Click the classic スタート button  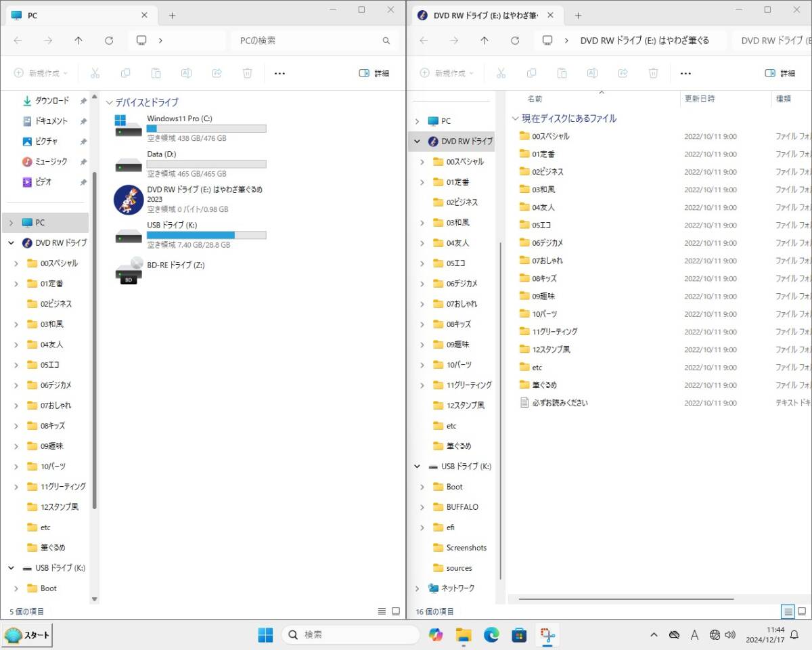point(27,635)
